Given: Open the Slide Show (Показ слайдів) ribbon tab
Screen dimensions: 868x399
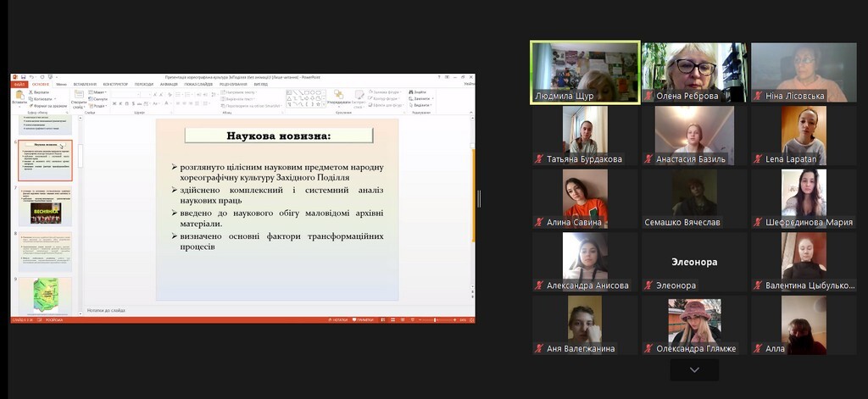Looking at the screenshot, I should tap(198, 84).
